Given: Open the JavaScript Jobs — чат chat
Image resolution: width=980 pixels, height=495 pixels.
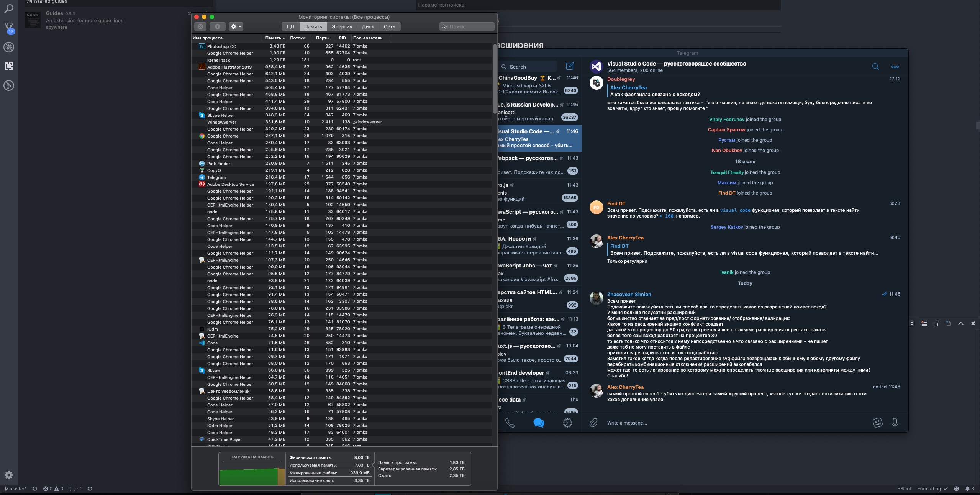Looking at the screenshot, I should [x=539, y=272].
